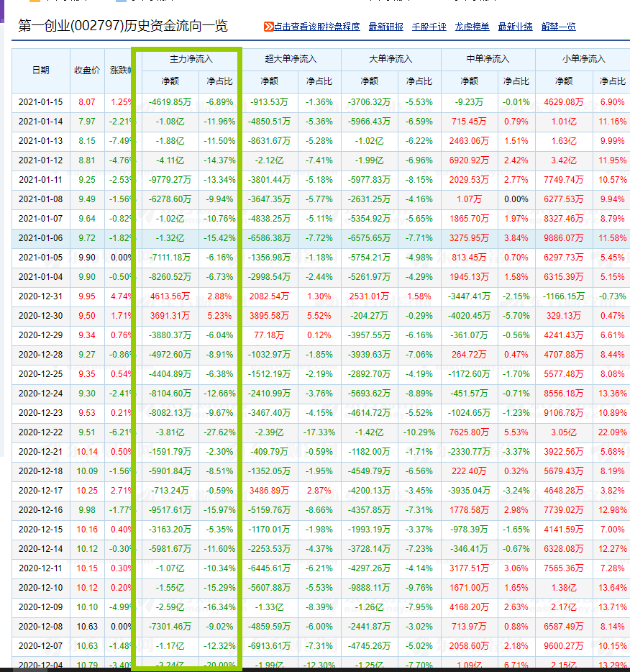Click 净占比 subheader under 小单净流入
The image size is (630, 672).
613,81
